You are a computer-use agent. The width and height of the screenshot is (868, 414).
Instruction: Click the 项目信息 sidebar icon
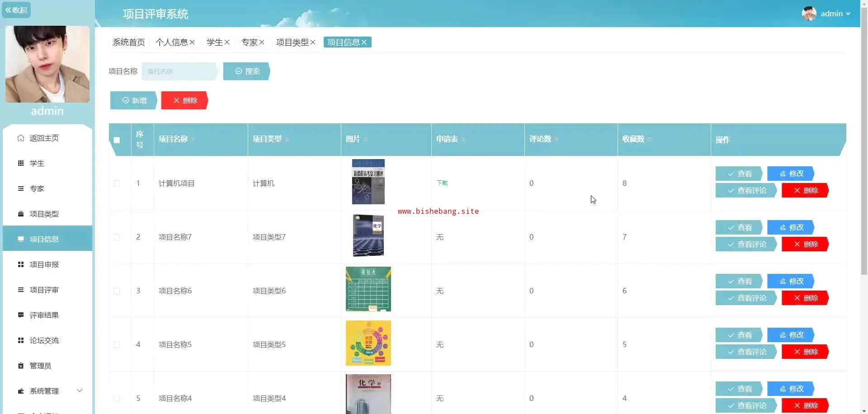20,239
